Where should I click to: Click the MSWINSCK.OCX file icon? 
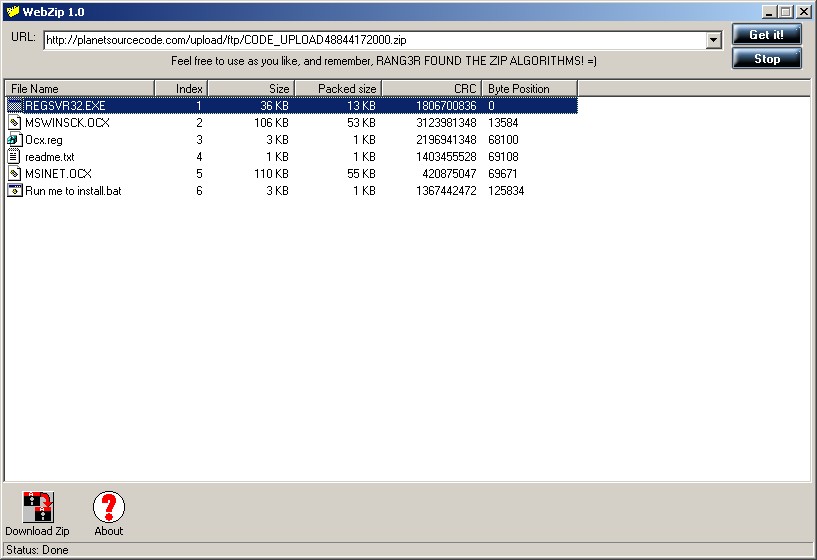15,123
